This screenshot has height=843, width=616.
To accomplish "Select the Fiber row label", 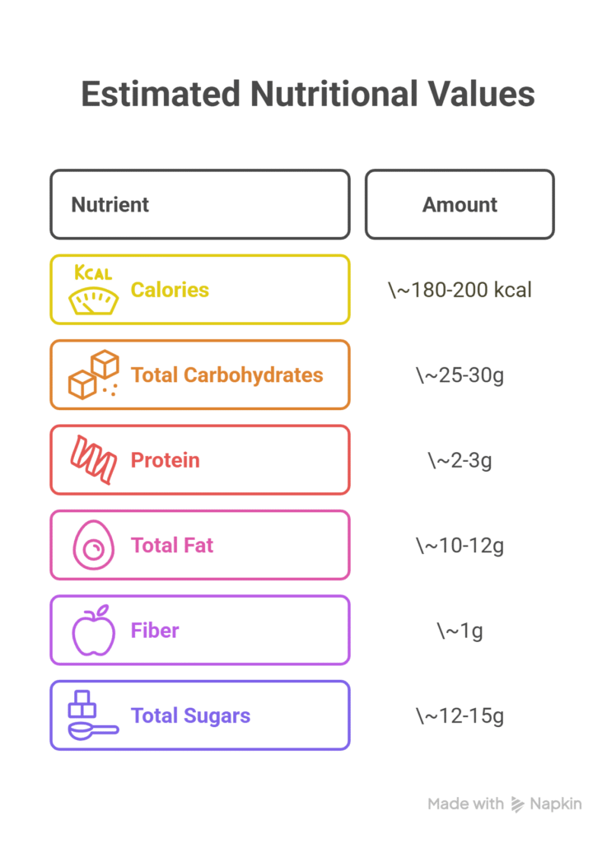I will coord(155,631).
